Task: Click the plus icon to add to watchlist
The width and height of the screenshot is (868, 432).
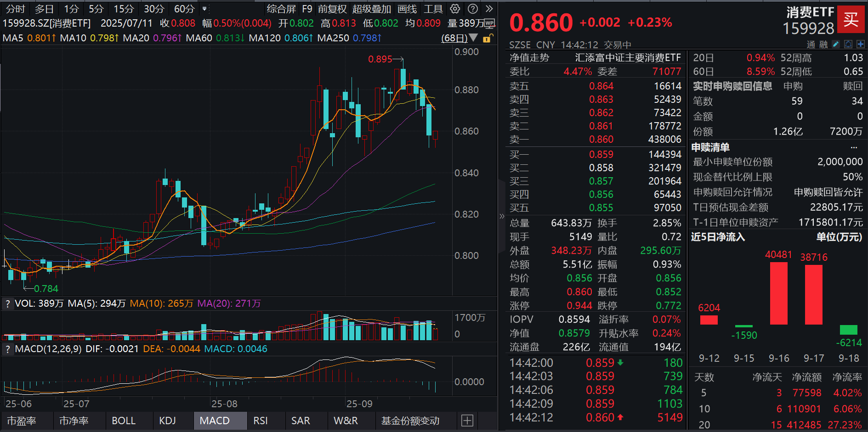Action: (x=860, y=44)
